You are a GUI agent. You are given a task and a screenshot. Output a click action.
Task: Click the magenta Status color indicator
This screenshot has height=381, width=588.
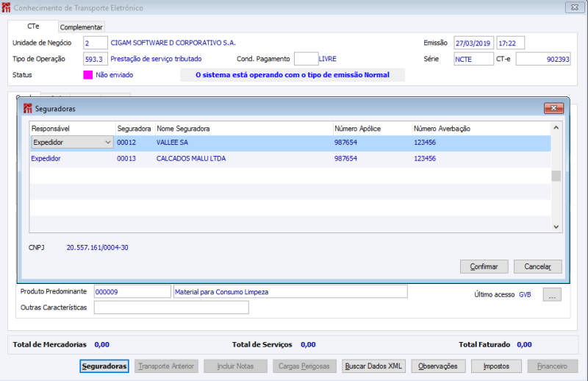pos(87,75)
